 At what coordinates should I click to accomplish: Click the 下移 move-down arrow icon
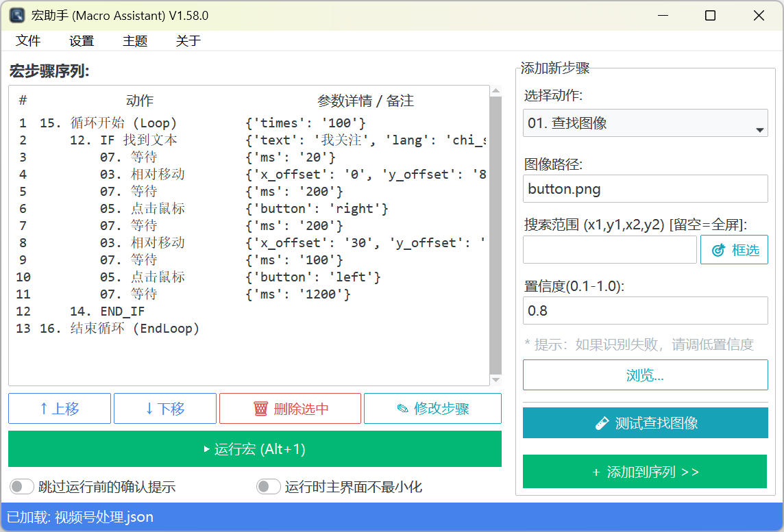point(150,408)
